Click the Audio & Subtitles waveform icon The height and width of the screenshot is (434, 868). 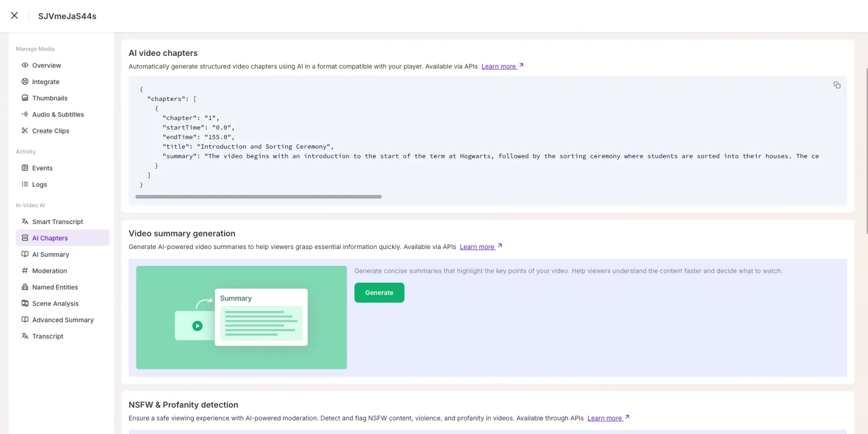click(x=25, y=114)
